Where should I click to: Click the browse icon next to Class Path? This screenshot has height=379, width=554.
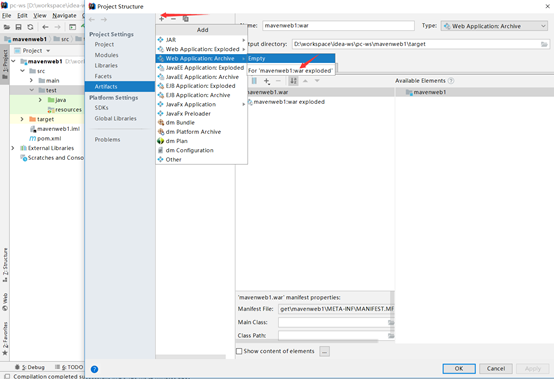click(391, 336)
